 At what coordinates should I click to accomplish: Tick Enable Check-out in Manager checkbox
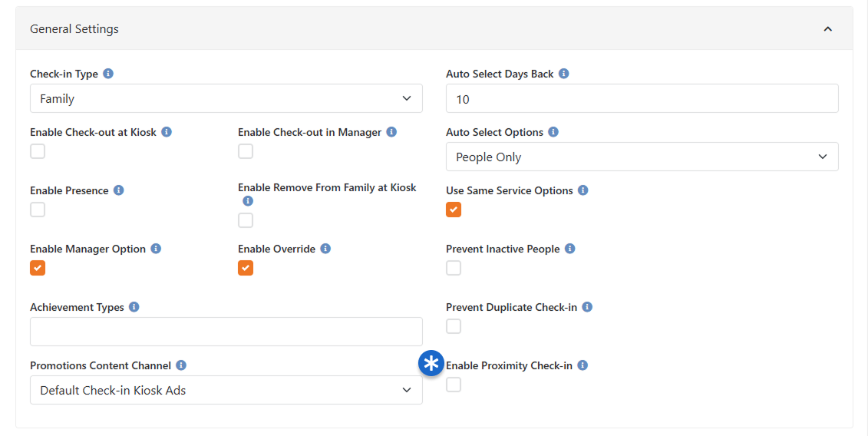tap(246, 151)
